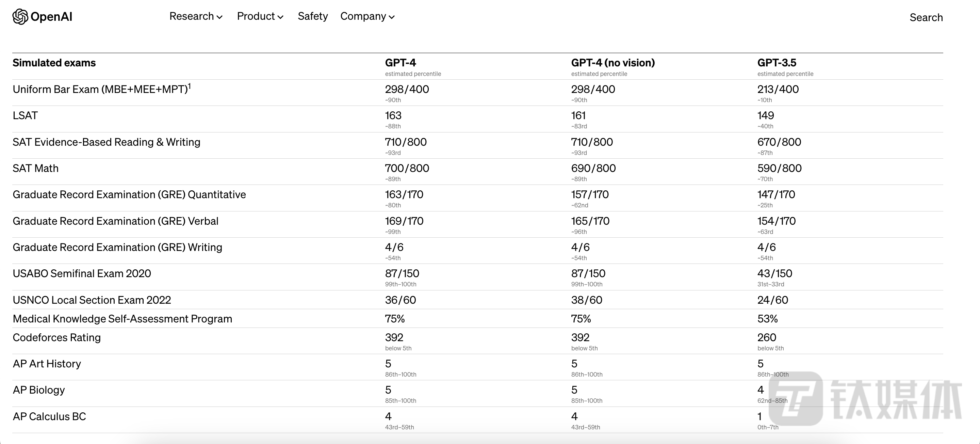Select the GPT-4 (no vision) column header
The height and width of the screenshot is (444, 980).
(612, 63)
